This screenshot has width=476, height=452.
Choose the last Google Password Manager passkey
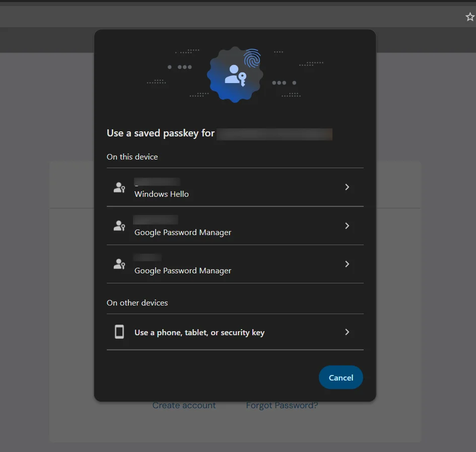[x=235, y=264]
